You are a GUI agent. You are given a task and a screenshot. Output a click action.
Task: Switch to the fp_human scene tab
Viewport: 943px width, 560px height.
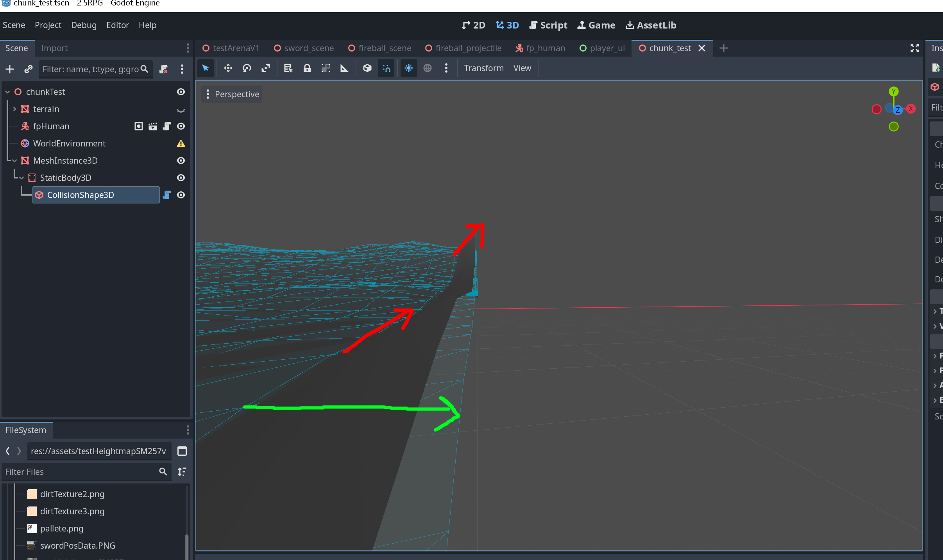[540, 48]
